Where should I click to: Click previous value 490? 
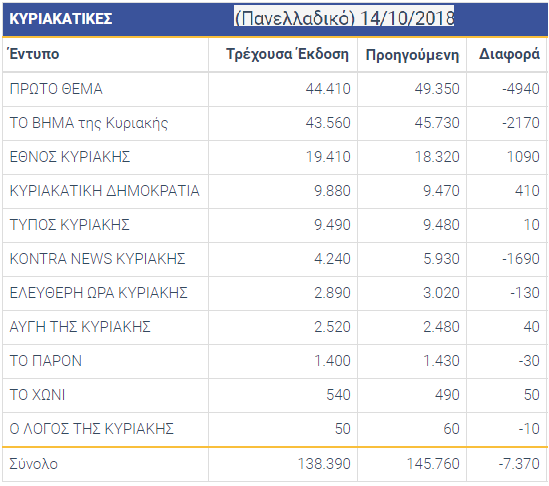(x=447, y=394)
